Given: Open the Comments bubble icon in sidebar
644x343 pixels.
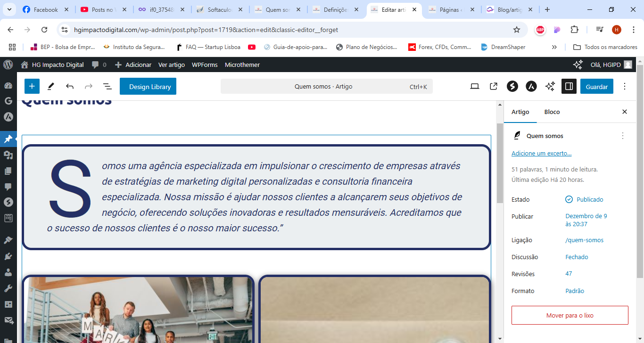Looking at the screenshot, I should pyautogui.click(x=8, y=187).
